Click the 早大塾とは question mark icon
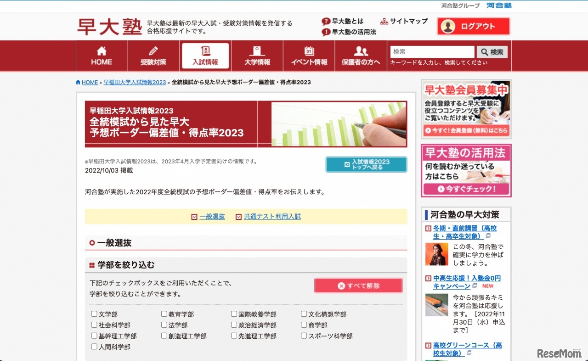 326,21
